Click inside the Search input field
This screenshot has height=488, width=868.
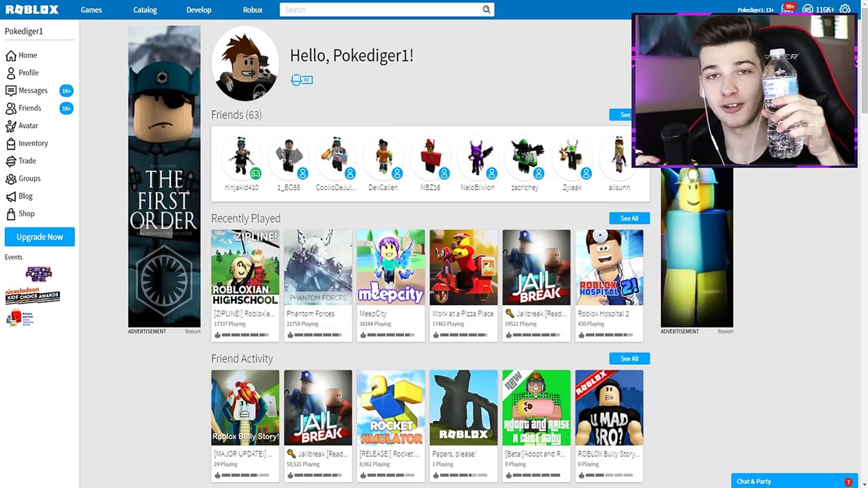pos(380,9)
